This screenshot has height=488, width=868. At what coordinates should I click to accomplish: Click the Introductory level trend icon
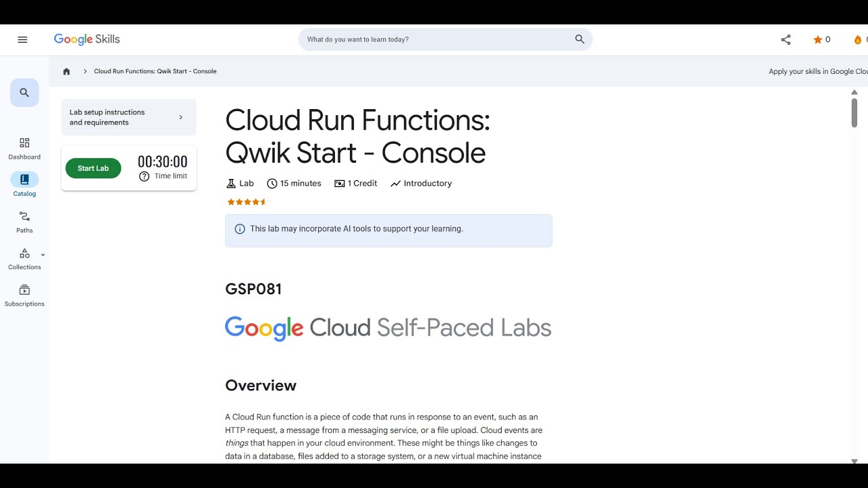tap(395, 183)
